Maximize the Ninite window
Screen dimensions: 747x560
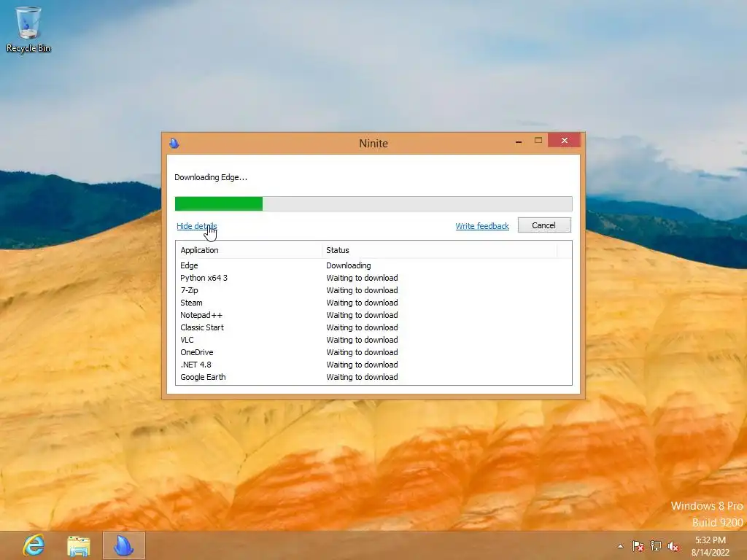538,141
